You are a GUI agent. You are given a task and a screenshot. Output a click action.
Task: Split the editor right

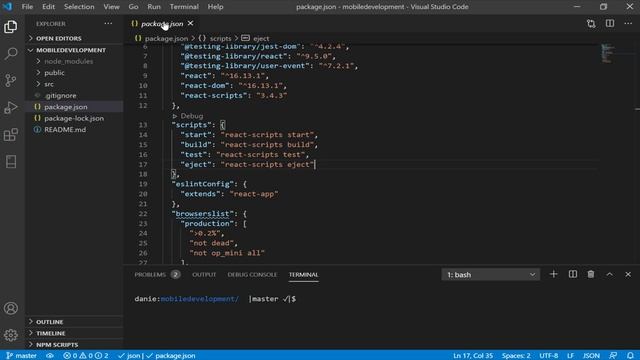pos(610,24)
